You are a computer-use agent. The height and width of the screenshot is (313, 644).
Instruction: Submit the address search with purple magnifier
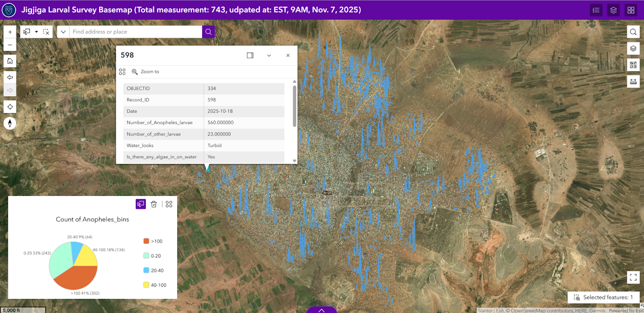pos(208,32)
